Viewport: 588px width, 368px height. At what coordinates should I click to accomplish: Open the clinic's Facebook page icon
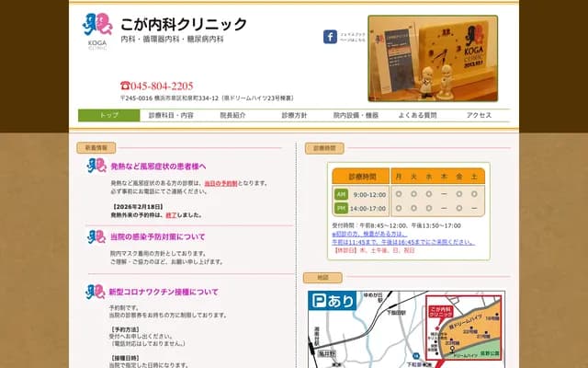coord(329,37)
